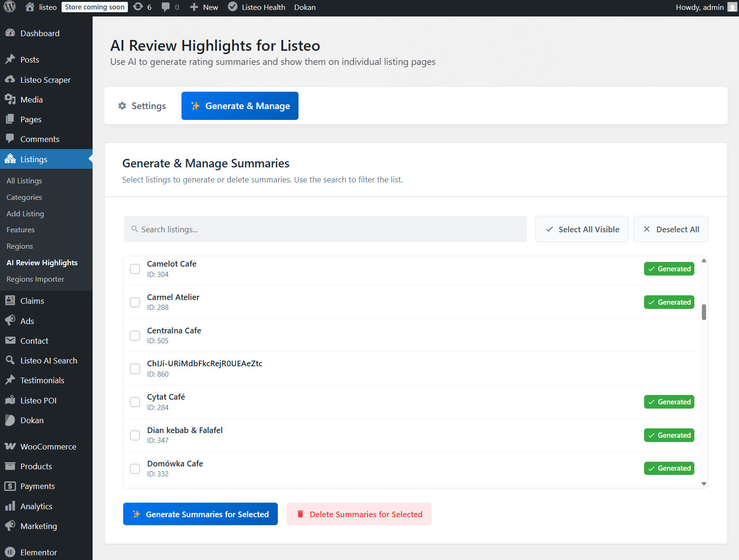
Task: Open the comments bubble icon in admin bar
Action: pyautogui.click(x=165, y=7)
